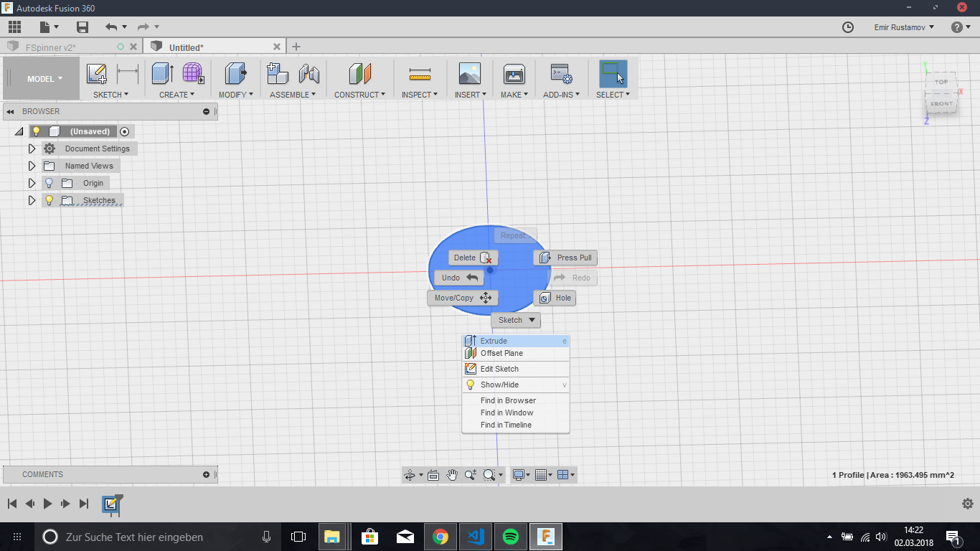The height and width of the screenshot is (551, 980).
Task: Click the Move/Copy marking menu button
Action: click(x=462, y=298)
